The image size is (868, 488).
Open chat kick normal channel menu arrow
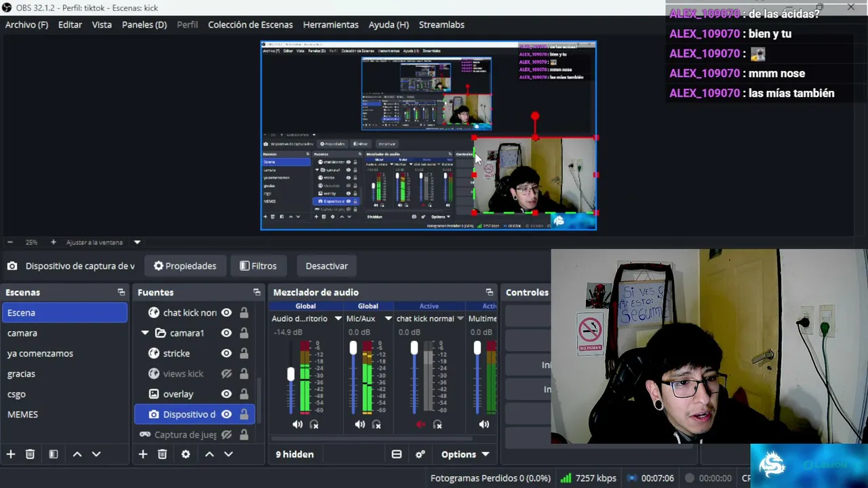click(460, 319)
